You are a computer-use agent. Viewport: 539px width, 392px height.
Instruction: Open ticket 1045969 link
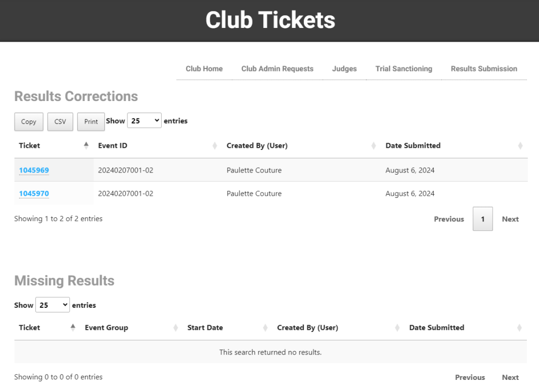pyautogui.click(x=34, y=170)
